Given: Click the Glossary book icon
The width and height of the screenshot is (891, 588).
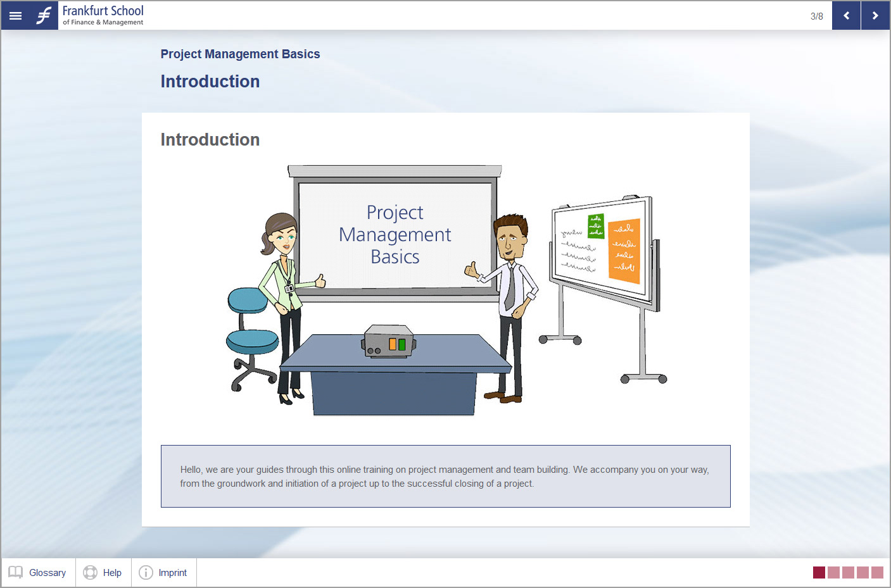Looking at the screenshot, I should (16, 572).
